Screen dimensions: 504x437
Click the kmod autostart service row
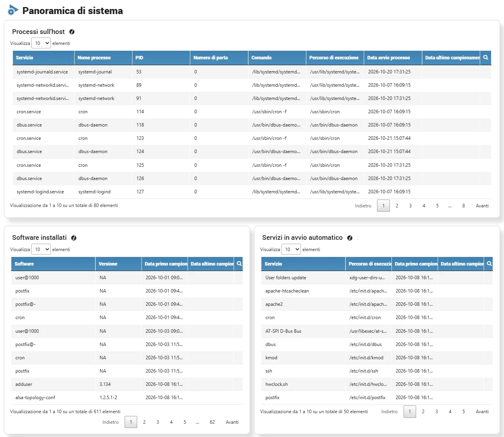click(377, 358)
